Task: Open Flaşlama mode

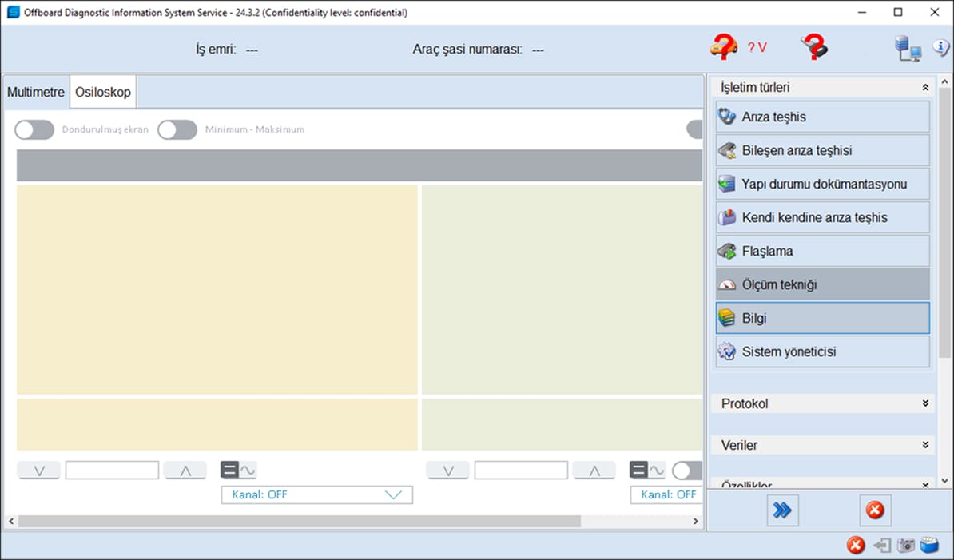Action: pyautogui.click(x=823, y=251)
